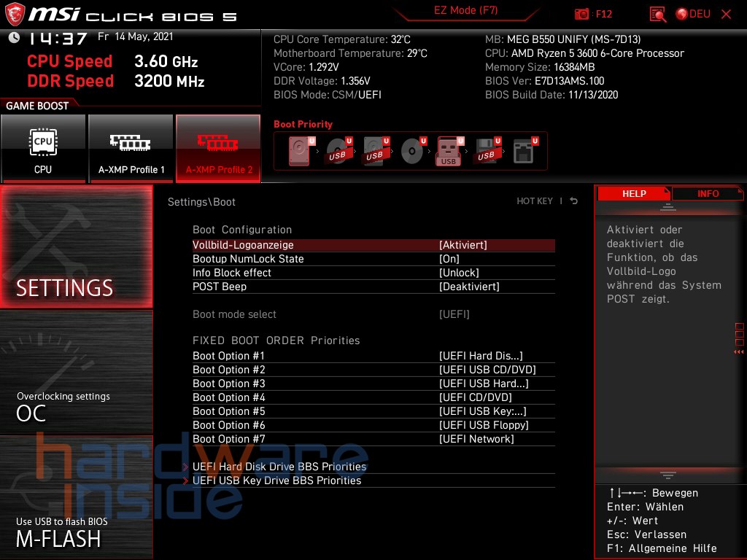Toggle A-XMP Profile 2
This screenshot has height=560, width=747.
[x=218, y=148]
